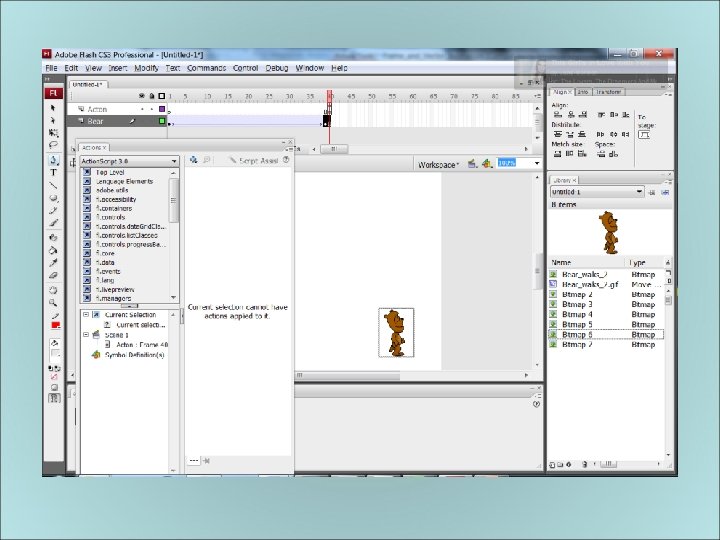Select the Selection arrow tool
Screen dimensions: 720x540
coord(53,107)
